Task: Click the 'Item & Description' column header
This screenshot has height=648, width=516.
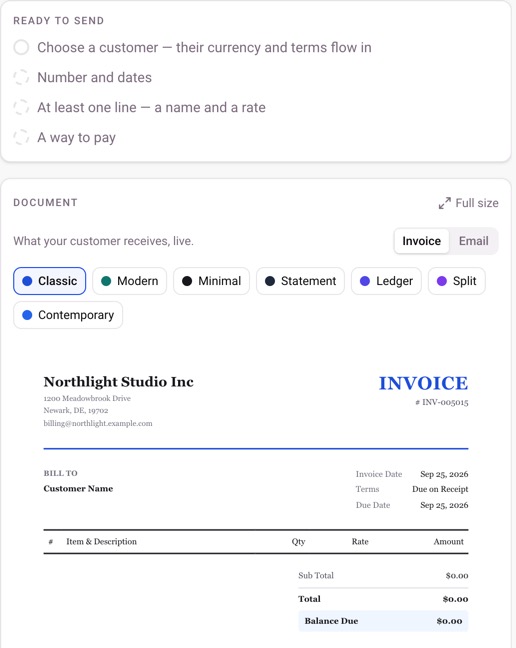Action: 102,541
